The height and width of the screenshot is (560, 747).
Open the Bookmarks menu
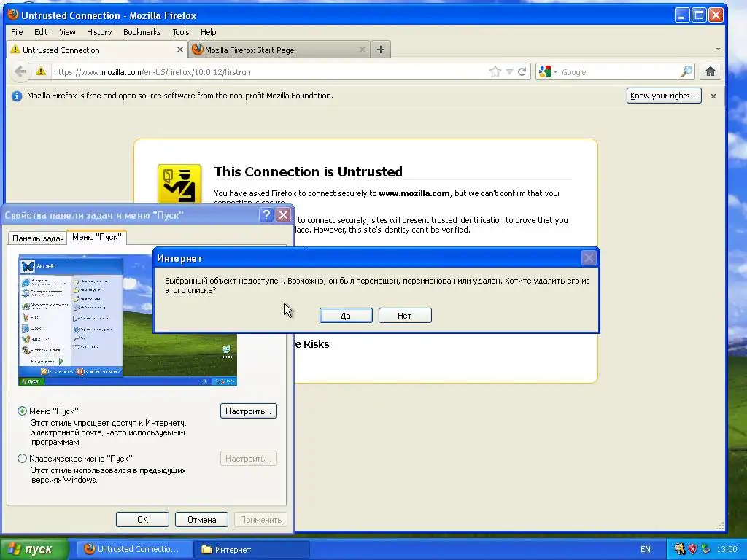click(142, 32)
